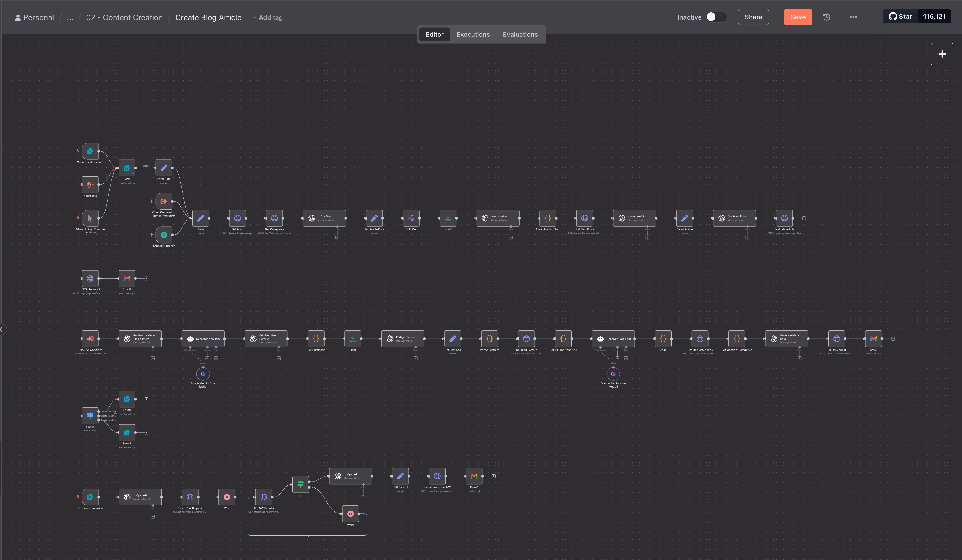Click the Save button
The image size is (962, 560).
[x=798, y=17]
